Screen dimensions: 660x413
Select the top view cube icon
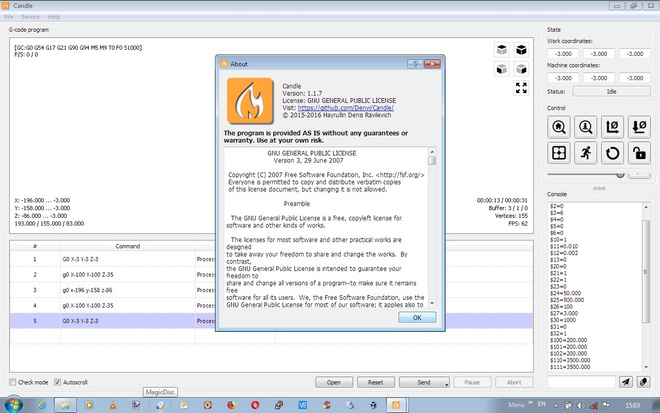click(x=502, y=50)
